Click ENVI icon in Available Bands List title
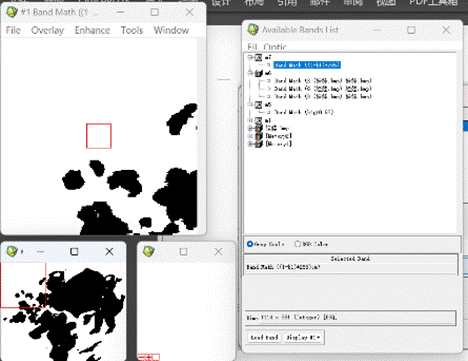This screenshot has width=468, height=361. click(253, 30)
